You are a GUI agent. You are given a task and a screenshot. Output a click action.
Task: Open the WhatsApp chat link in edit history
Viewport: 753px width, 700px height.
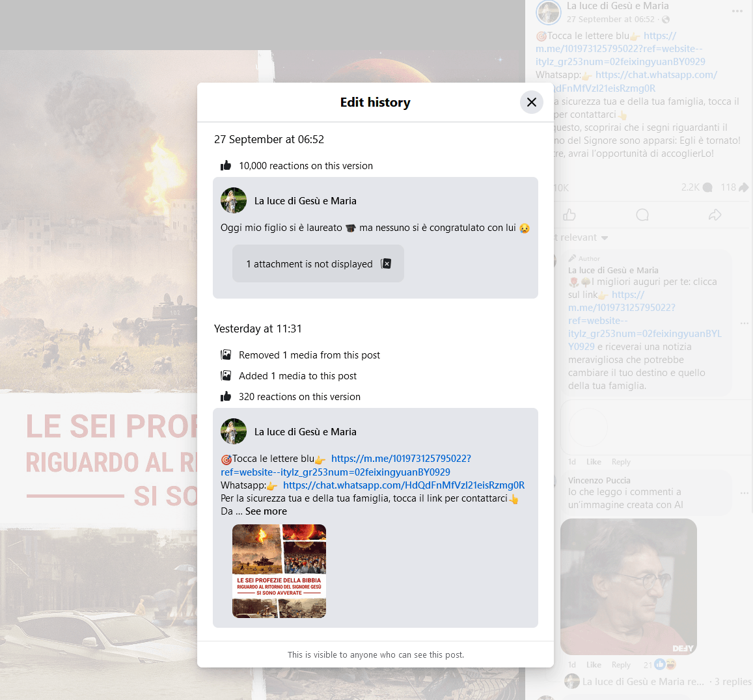(404, 485)
